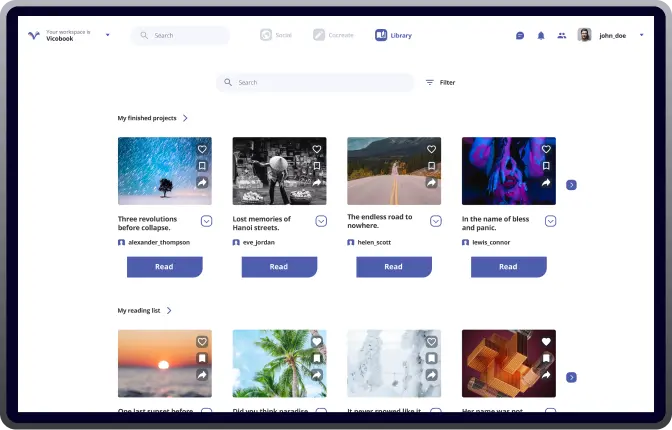Expand the john_doe account dropdown arrow

tap(642, 35)
